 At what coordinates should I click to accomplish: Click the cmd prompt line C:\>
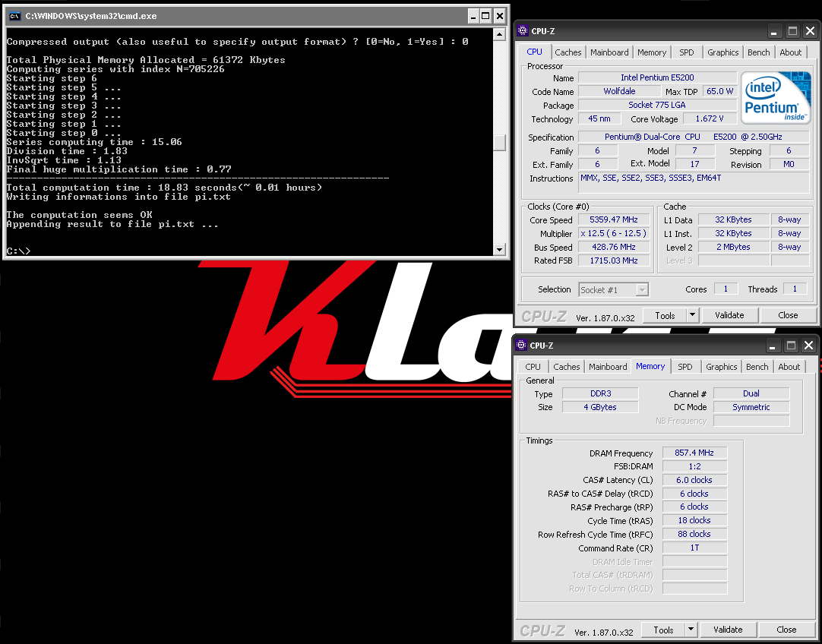tap(18, 251)
